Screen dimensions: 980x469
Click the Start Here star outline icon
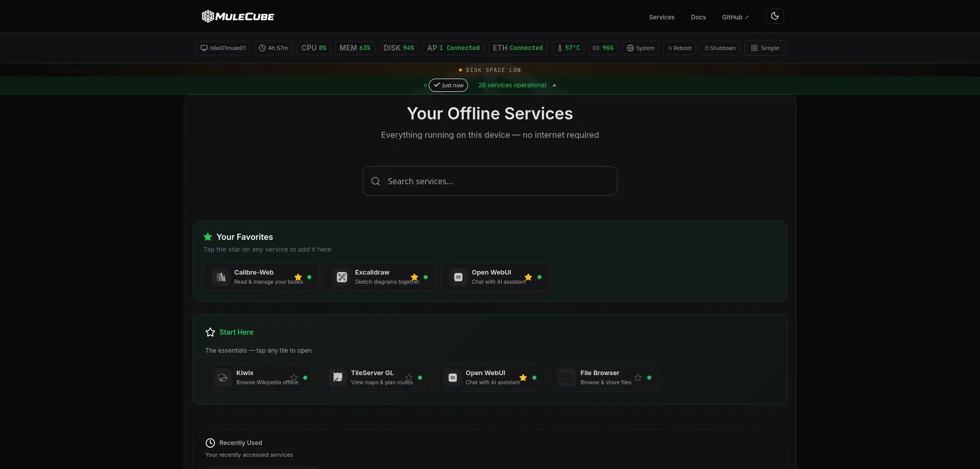point(210,332)
